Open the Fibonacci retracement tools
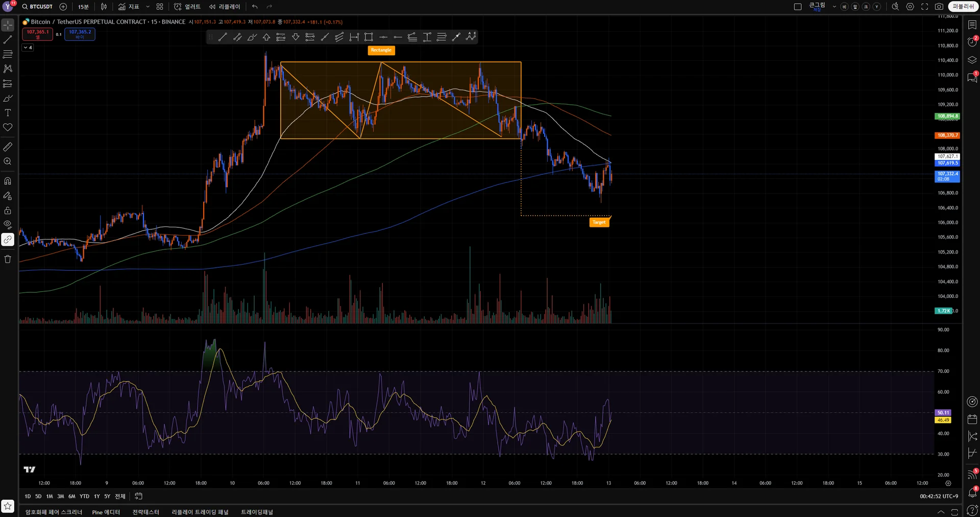 8,54
